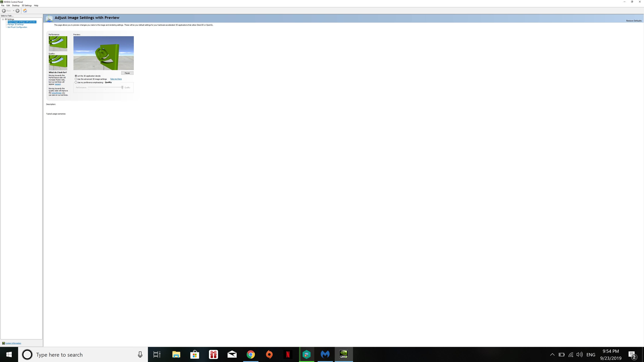Show hidden system tray icons
The height and width of the screenshot is (362, 644).
(x=552, y=354)
